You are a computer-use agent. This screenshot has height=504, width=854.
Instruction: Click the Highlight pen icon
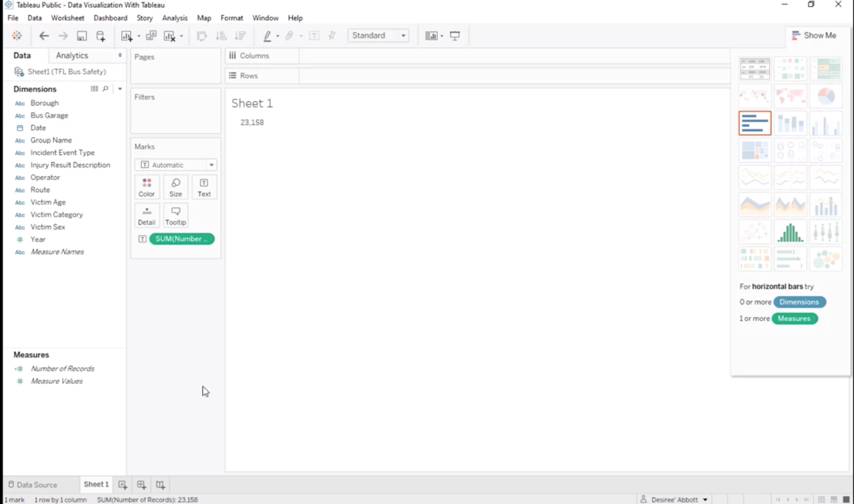267,35
